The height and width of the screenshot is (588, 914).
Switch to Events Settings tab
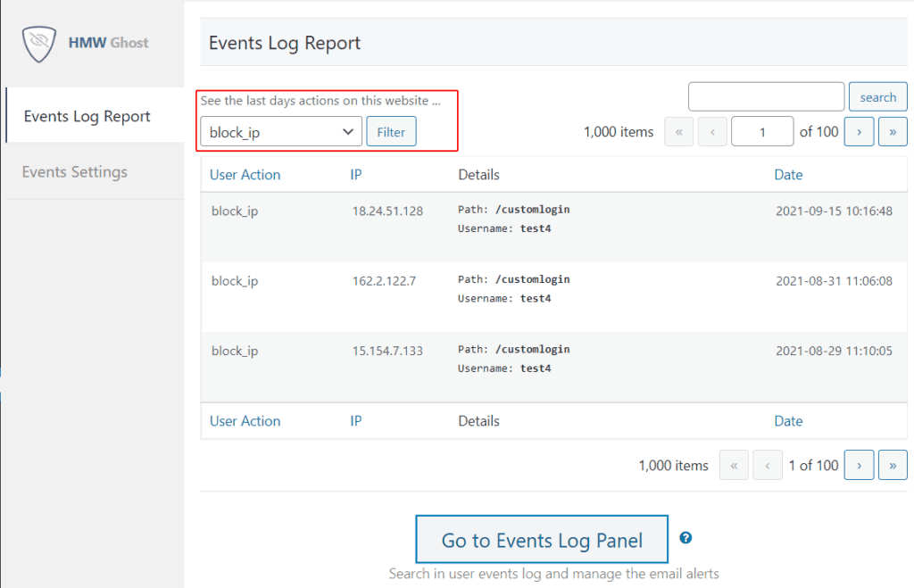tap(75, 171)
